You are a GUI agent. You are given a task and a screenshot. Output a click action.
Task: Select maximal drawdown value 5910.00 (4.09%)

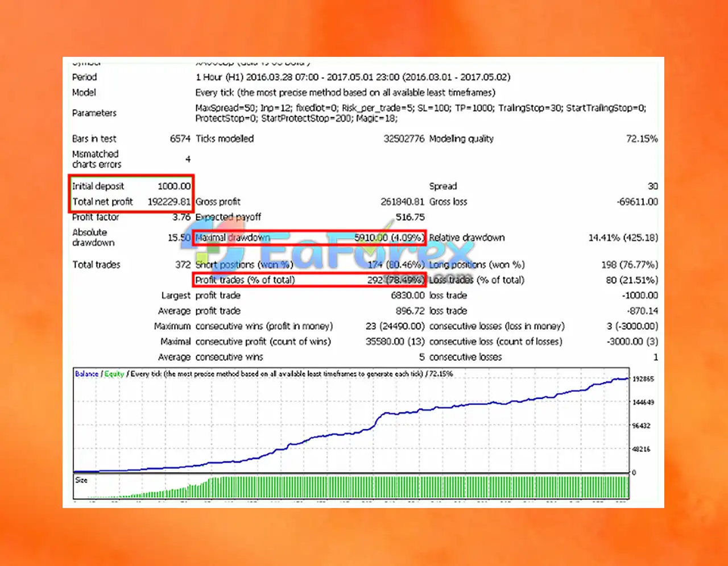coord(389,238)
